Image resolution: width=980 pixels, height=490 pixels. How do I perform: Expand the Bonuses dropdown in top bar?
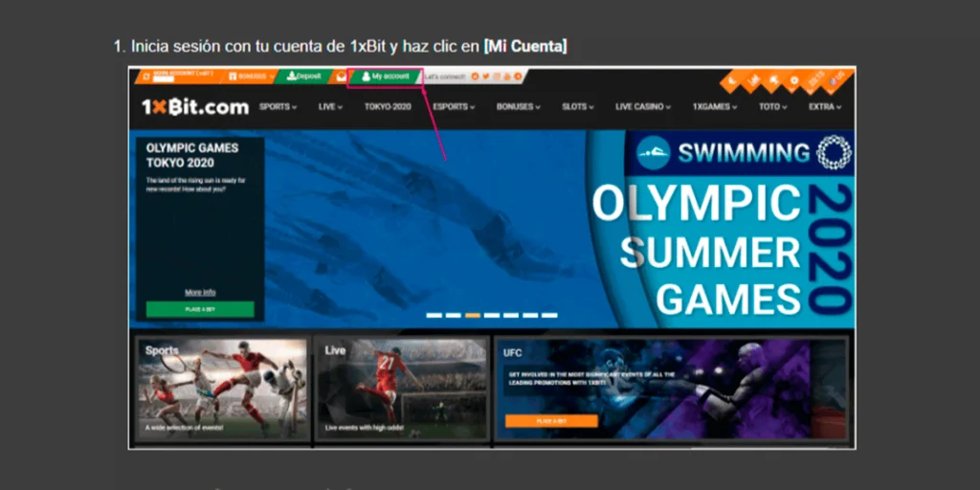coord(251,77)
